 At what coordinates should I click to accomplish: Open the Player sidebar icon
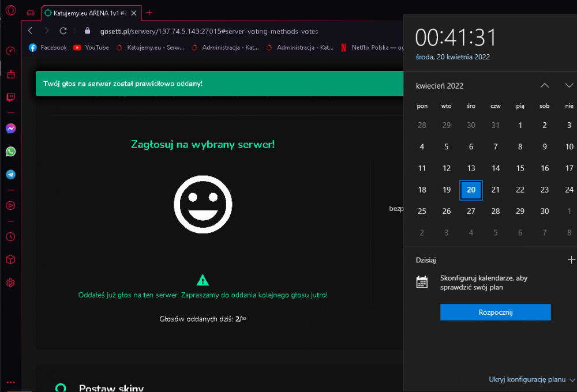pyautogui.click(x=10, y=206)
